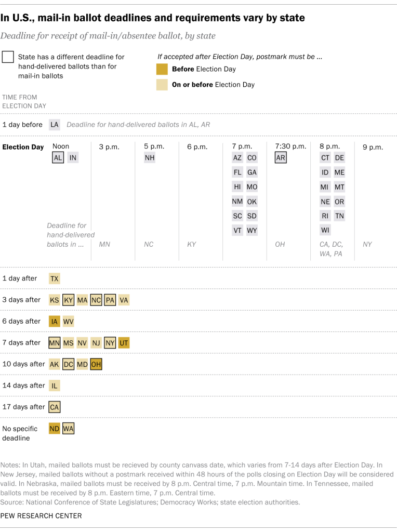
Task: Select the WY tile under 7 p.m.
Action: coord(252,230)
